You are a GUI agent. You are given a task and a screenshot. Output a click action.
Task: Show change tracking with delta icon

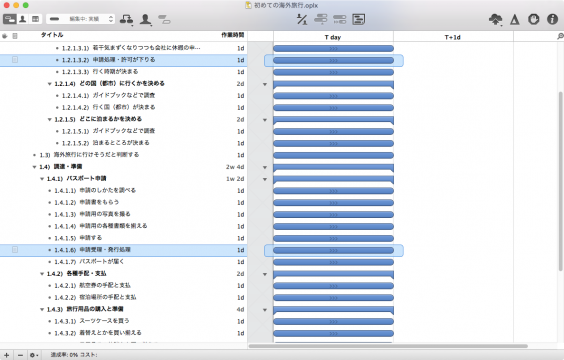click(515, 19)
